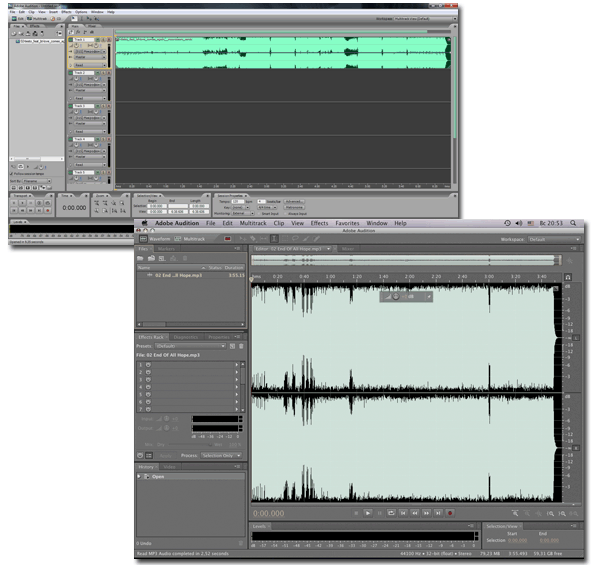The height and width of the screenshot is (565, 592).
Task: Save the effects preset icon
Action: pyautogui.click(x=232, y=346)
